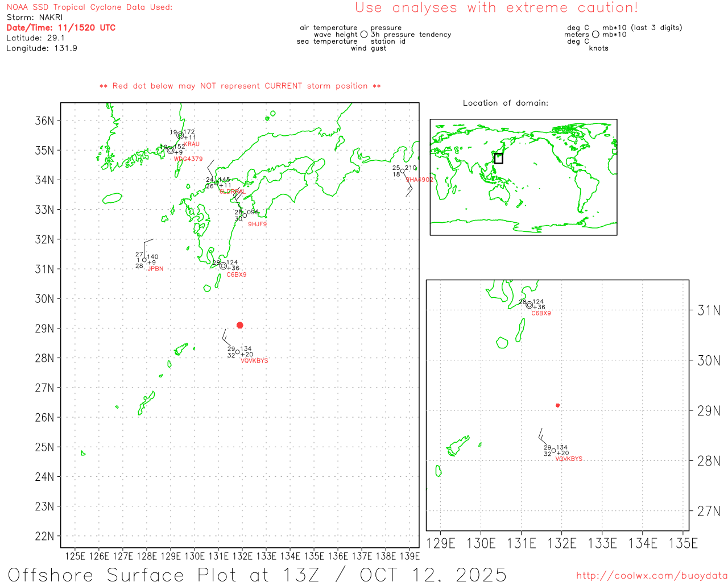
Task: Select 'sea temperature' legend label
Action: (327, 41)
